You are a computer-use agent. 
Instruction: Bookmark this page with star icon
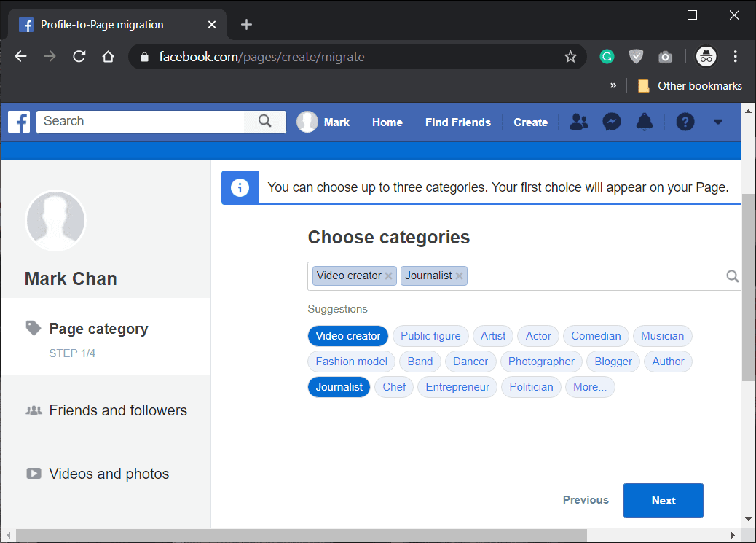tap(570, 57)
